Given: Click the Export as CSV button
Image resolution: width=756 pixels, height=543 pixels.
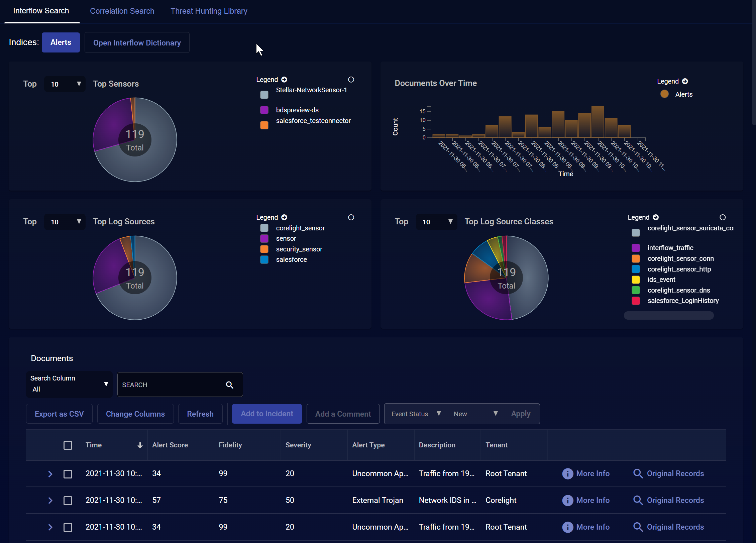Looking at the screenshot, I should [59, 414].
